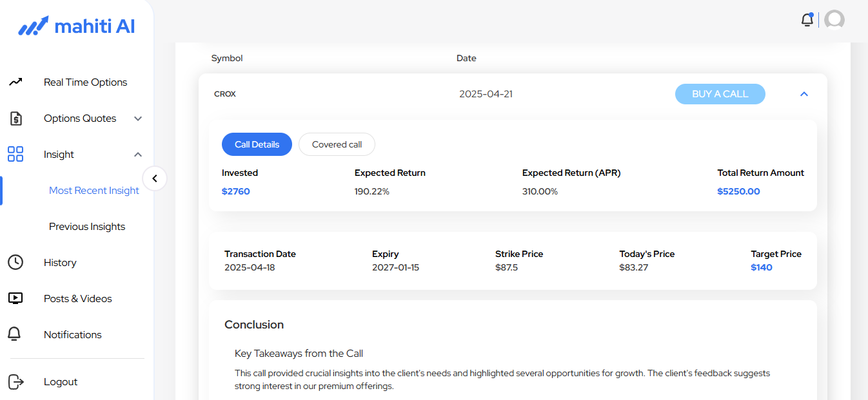Screen dimensions: 868x400
Task: Click the mahiti AI logo
Action: (x=76, y=26)
